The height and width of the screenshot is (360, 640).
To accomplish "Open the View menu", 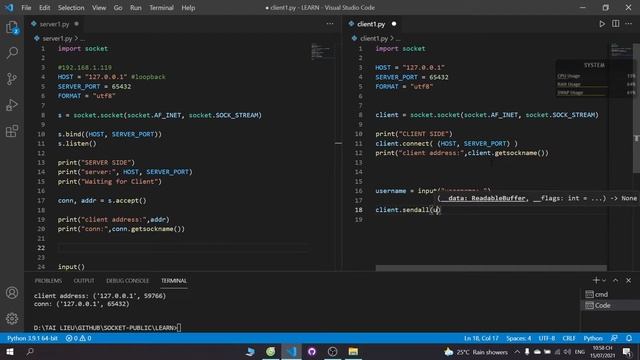I will [x=99, y=8].
